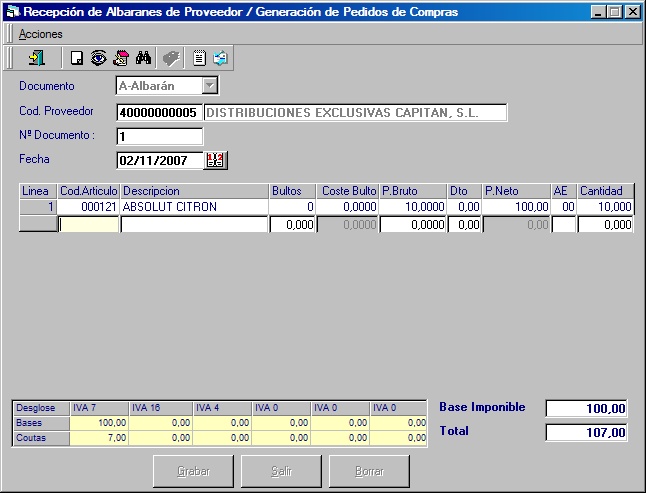The width and height of the screenshot is (646, 493).
Task: Focus the Cod. Proveedor code field
Action: tap(159, 112)
